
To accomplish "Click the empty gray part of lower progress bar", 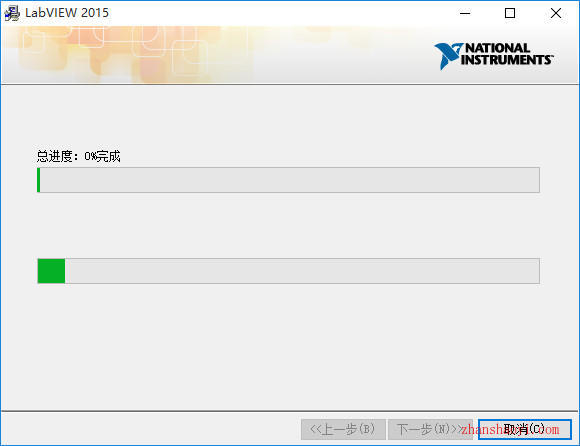I will tap(302, 271).
